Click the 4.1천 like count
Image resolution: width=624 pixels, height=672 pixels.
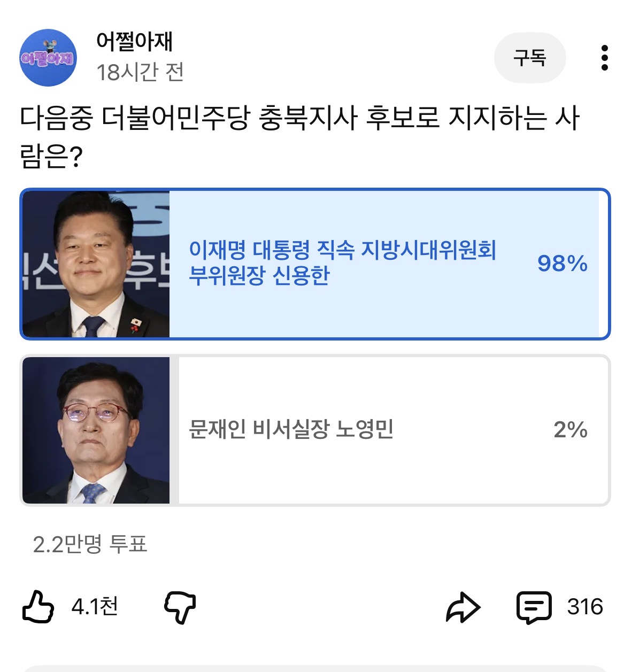(x=95, y=607)
